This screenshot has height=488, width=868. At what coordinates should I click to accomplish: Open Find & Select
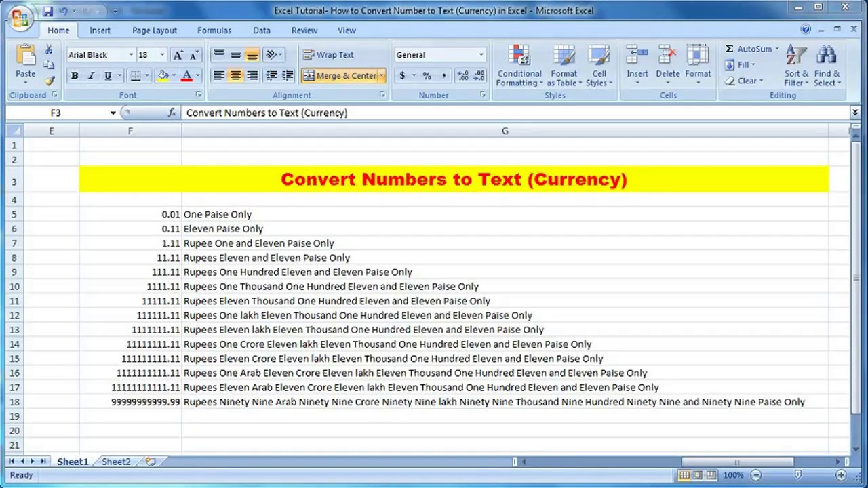827,66
